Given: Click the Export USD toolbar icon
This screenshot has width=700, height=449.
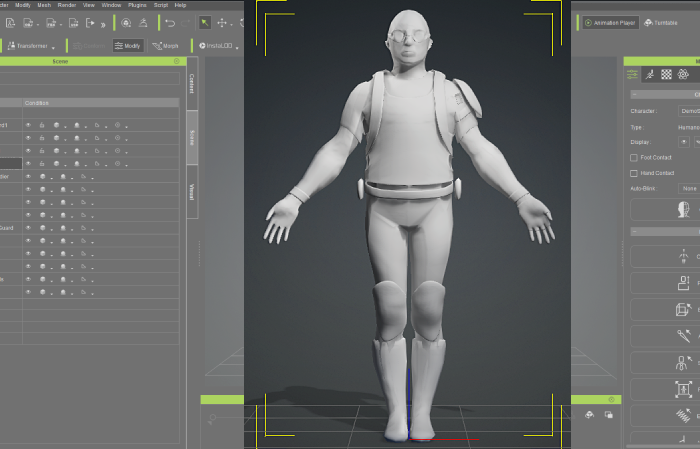Looking at the screenshot, I should coord(74,23).
